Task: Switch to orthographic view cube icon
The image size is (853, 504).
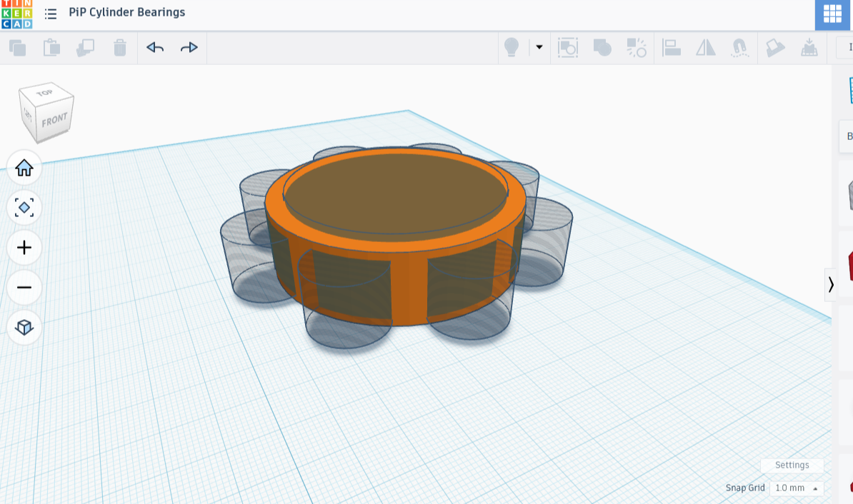Action: (x=24, y=327)
